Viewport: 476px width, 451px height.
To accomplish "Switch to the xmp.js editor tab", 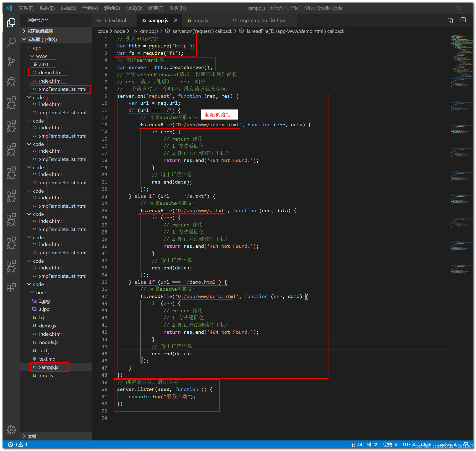I will point(205,20).
